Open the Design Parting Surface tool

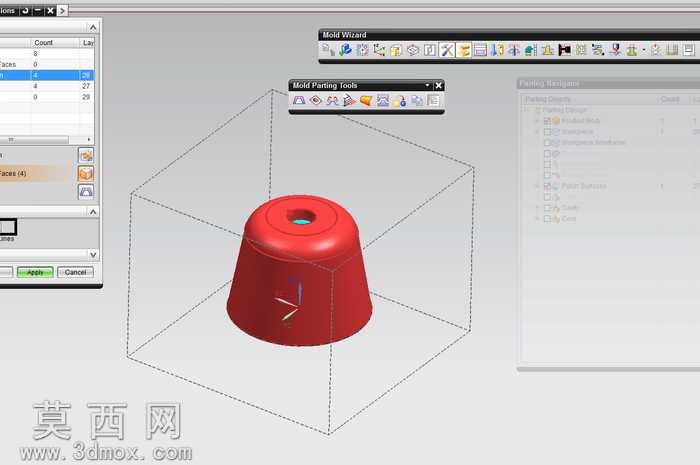(x=349, y=100)
